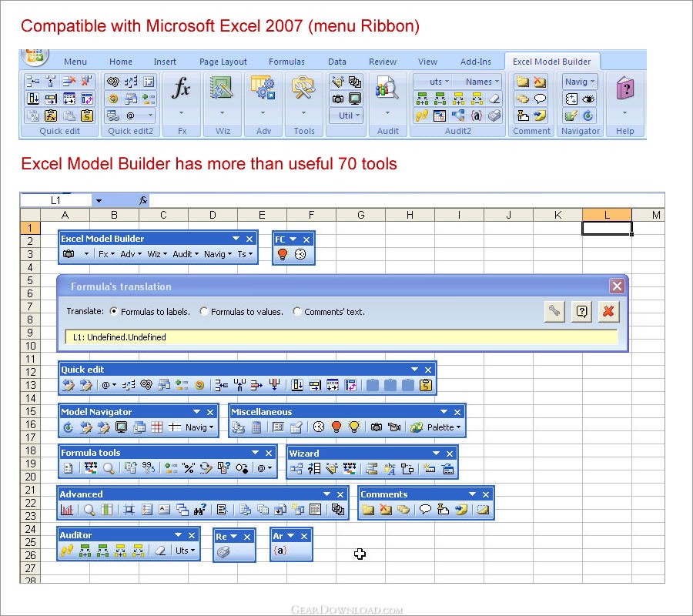Click the yellow L1: Undefined.Undefined text field
This screenshot has width=693, height=616.
[341, 337]
